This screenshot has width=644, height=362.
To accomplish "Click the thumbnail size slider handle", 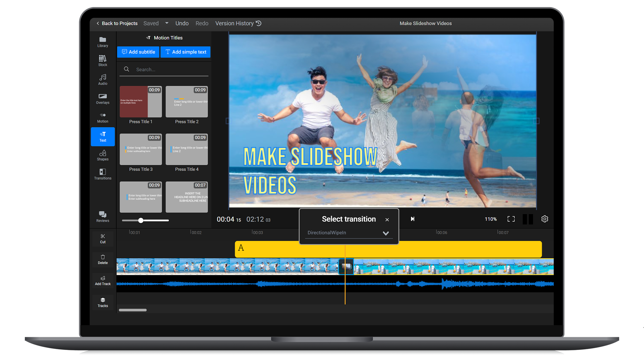I will (141, 220).
